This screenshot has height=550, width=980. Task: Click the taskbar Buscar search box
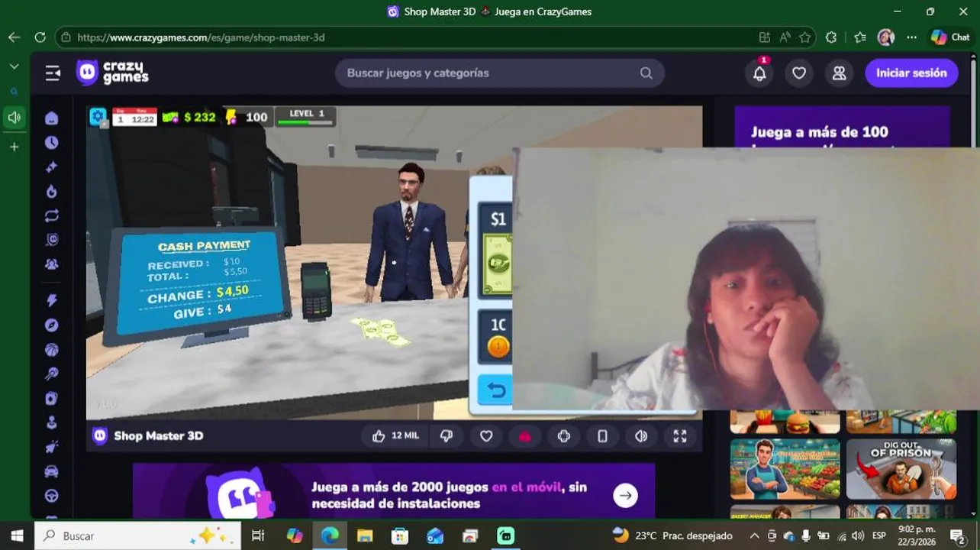[x=137, y=536]
